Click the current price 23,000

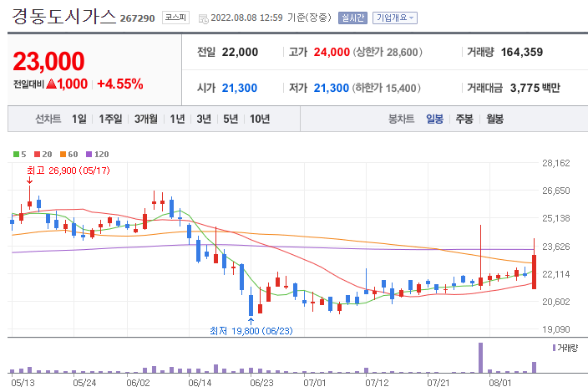tap(48, 61)
